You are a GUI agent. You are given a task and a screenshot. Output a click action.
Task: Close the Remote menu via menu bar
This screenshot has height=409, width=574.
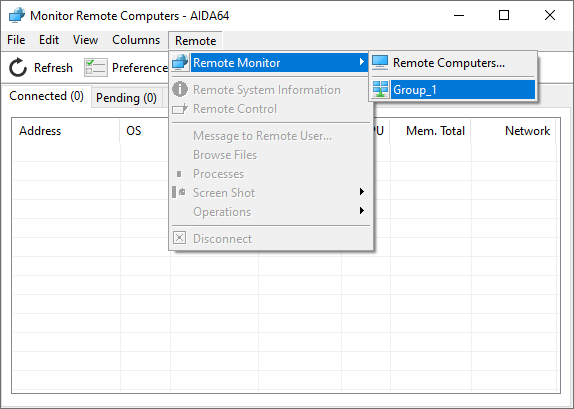point(195,41)
